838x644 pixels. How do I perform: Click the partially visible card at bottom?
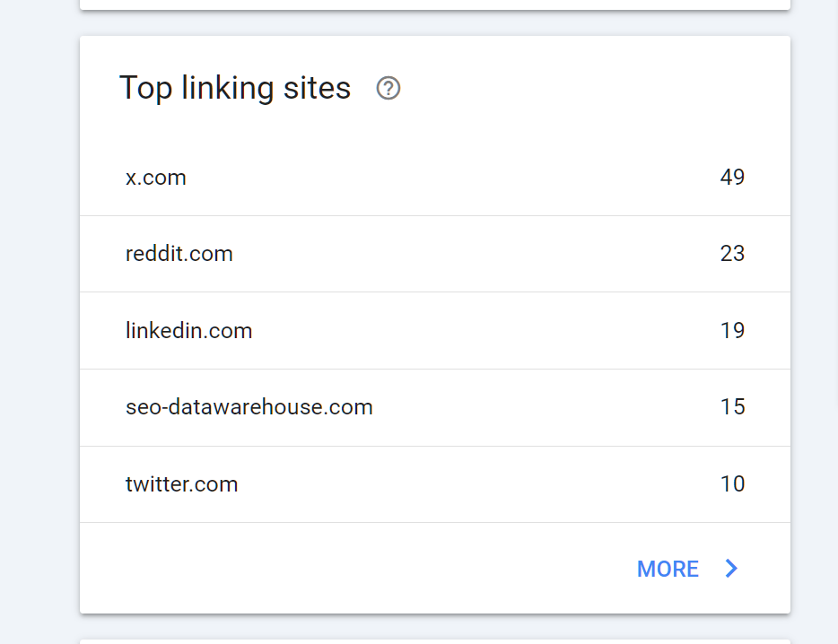click(x=435, y=641)
